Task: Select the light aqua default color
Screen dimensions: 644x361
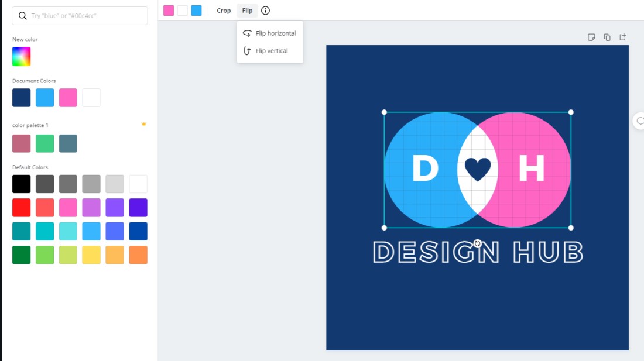Action: (68, 231)
